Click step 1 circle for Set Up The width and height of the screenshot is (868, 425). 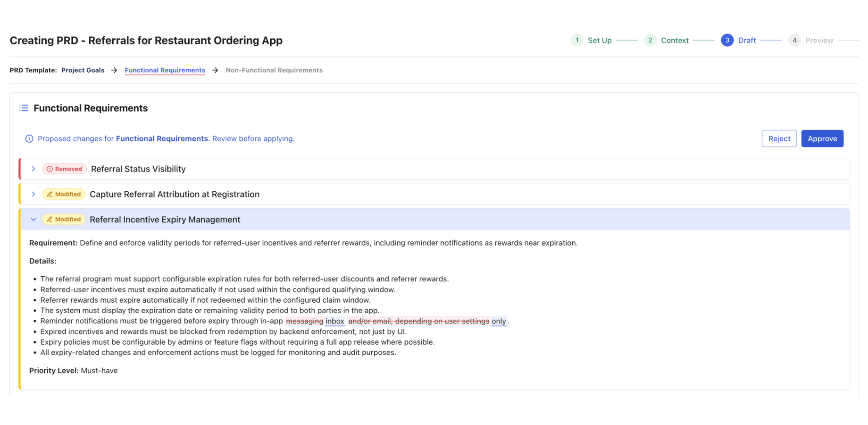click(577, 40)
